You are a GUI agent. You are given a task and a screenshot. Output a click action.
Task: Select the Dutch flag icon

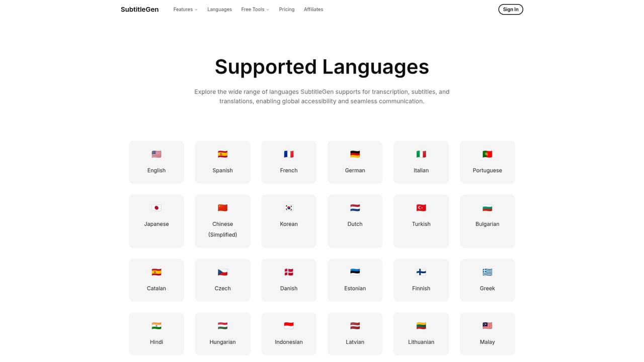[x=355, y=208]
